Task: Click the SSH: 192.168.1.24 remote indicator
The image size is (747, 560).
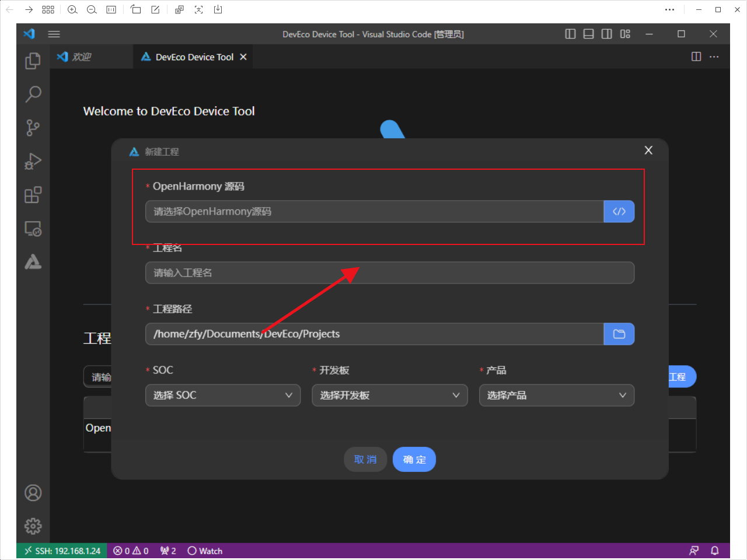Action: 62,551
